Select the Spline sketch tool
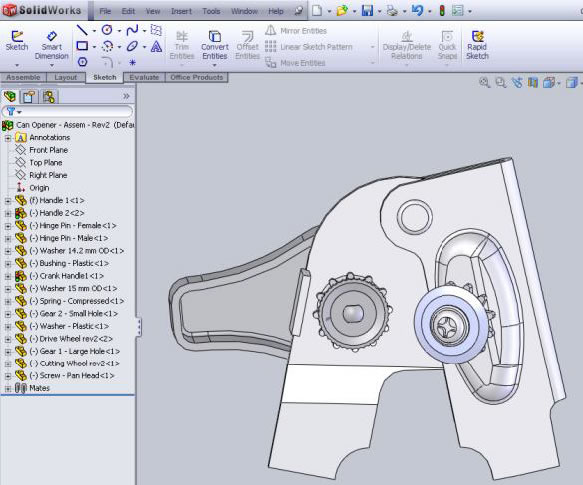 click(132, 30)
